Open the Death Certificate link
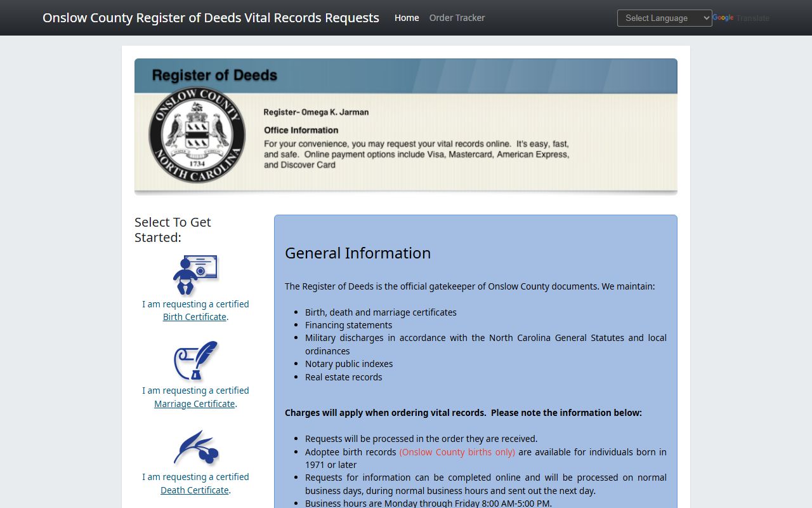 (x=195, y=490)
